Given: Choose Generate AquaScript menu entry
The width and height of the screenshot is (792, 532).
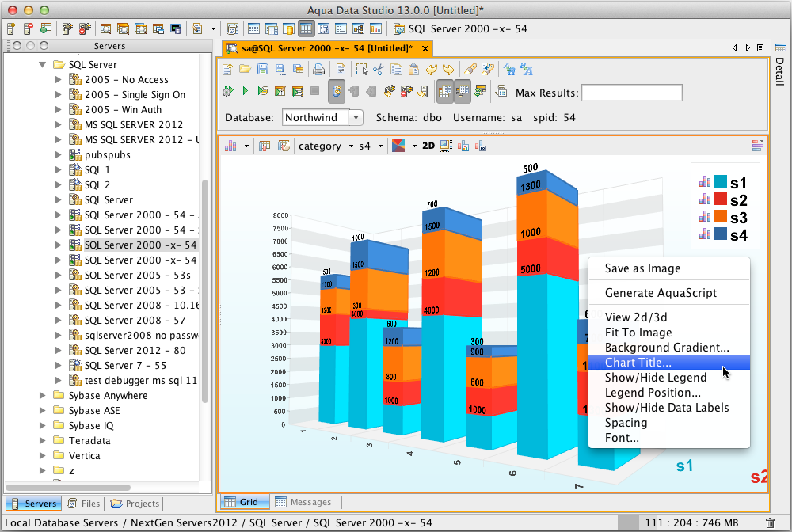Looking at the screenshot, I should pos(668,293).
